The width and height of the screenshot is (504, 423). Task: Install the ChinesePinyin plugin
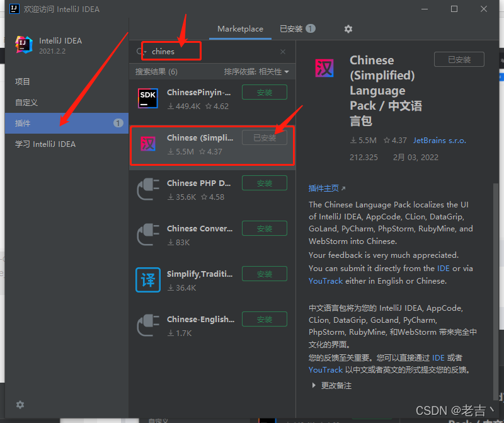click(x=264, y=92)
